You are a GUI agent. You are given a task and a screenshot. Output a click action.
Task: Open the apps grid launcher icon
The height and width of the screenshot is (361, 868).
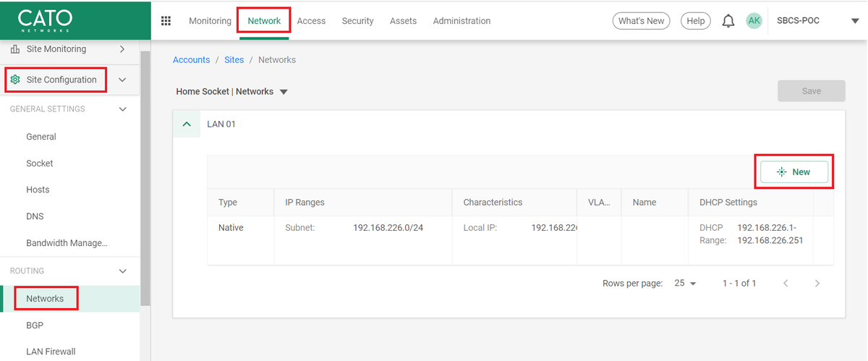(x=166, y=21)
